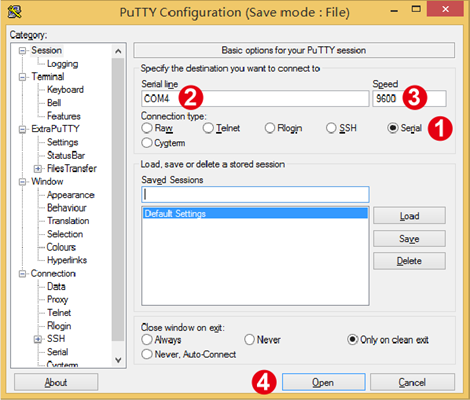Collapse the Connection tree node
Viewport: 470px width, 400px height.
[22, 274]
